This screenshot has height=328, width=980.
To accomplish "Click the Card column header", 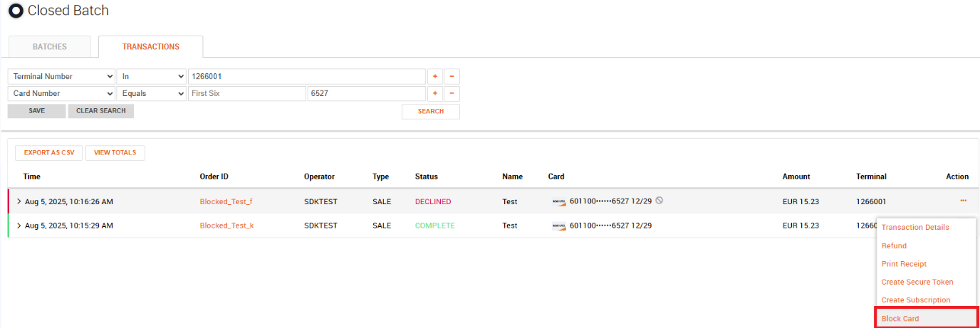I will pos(556,176).
